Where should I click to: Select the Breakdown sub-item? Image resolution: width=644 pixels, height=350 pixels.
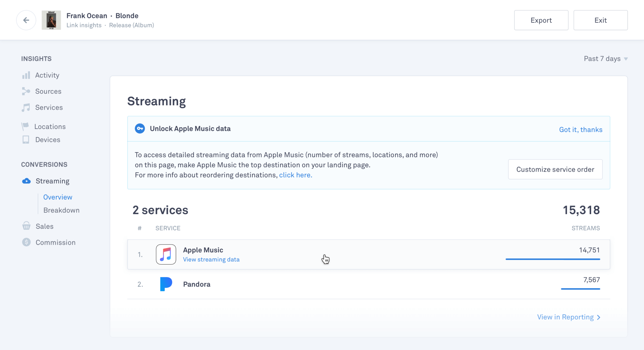point(61,210)
